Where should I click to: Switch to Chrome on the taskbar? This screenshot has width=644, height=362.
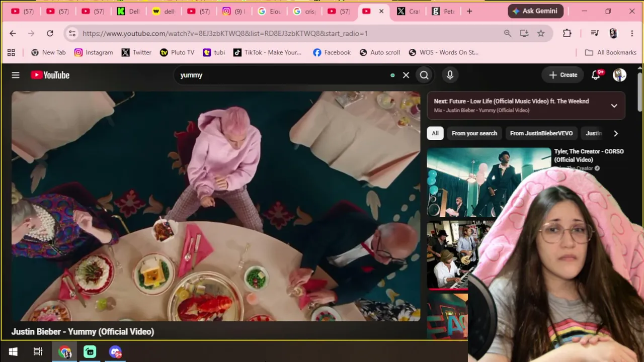[64, 352]
